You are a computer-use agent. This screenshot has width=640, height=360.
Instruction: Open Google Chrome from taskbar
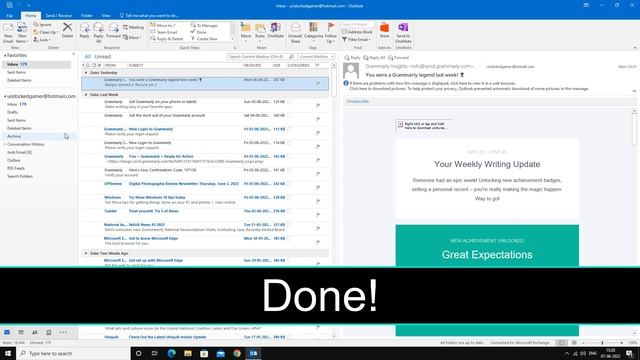(x=237, y=353)
